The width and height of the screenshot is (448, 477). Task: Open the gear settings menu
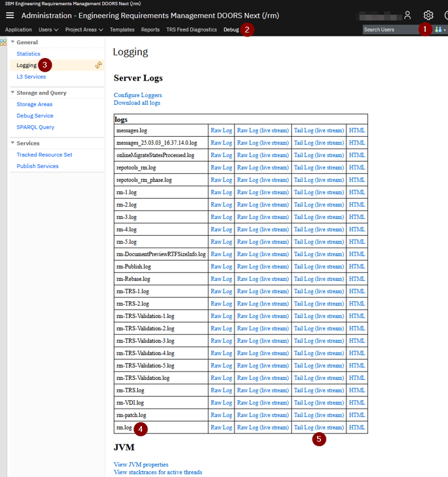[428, 15]
